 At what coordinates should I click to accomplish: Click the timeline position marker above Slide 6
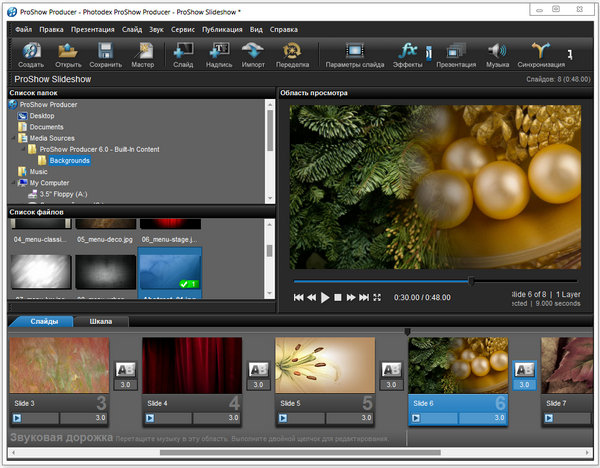[407, 331]
